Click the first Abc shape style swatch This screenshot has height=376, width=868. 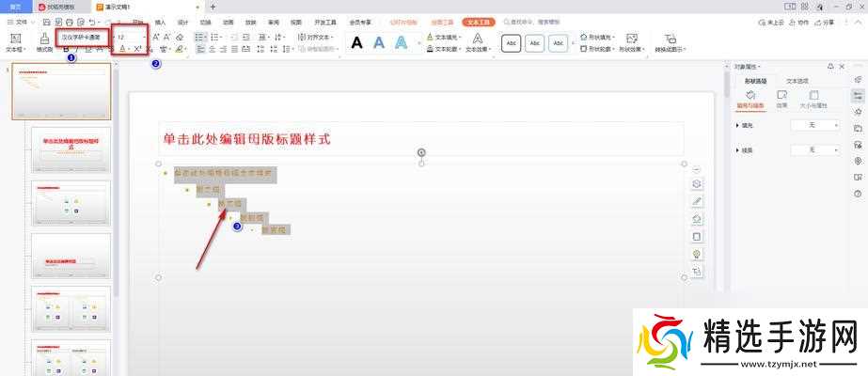tap(511, 43)
